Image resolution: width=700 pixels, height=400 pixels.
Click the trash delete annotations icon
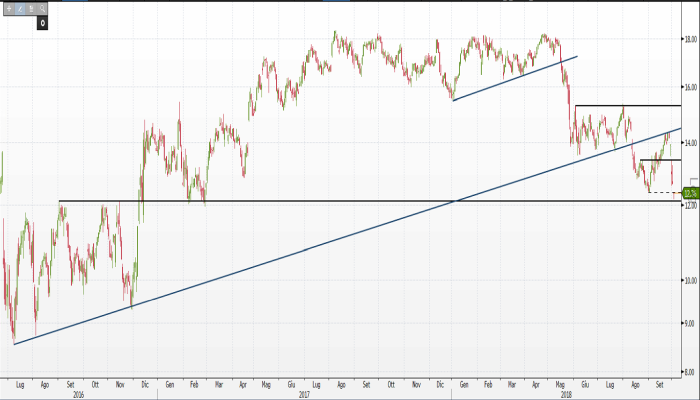(31, 7)
